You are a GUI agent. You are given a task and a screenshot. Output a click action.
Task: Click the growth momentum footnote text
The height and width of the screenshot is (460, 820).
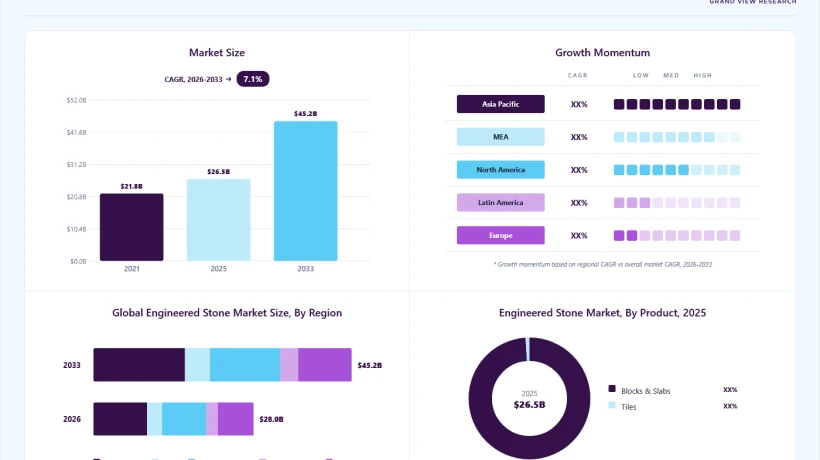(602, 264)
